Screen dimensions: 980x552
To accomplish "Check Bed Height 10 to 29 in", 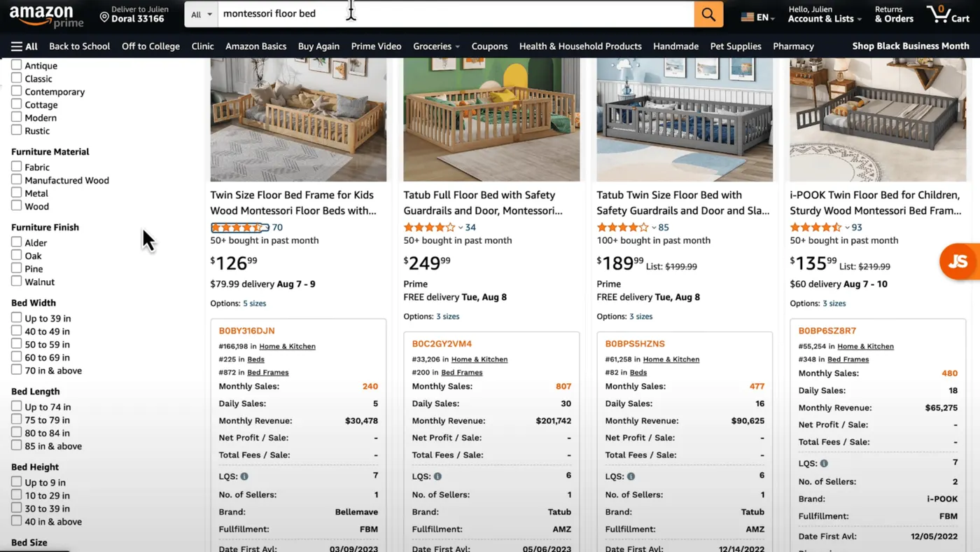I will tap(16, 495).
